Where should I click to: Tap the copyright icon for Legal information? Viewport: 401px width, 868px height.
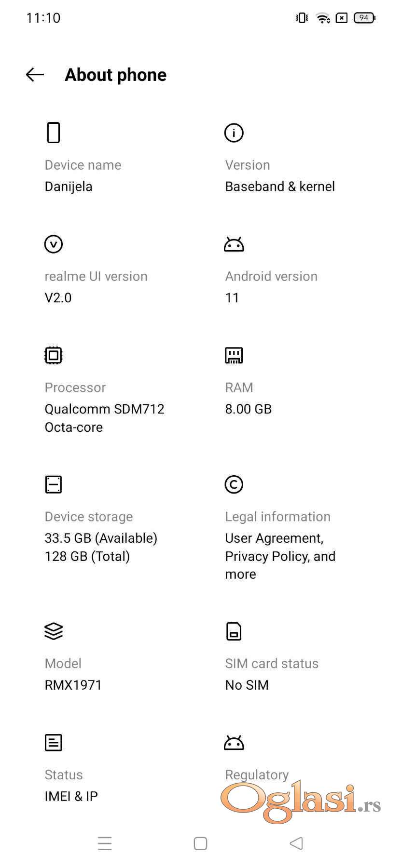pyautogui.click(x=234, y=484)
